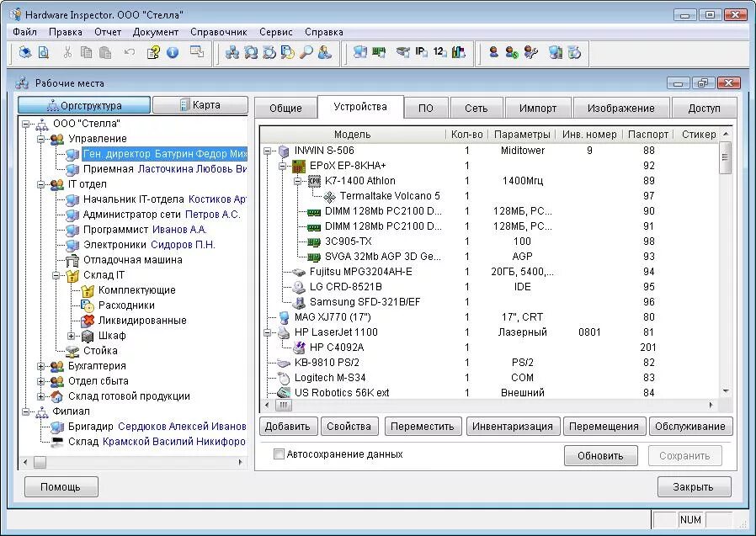Screen dimensions: 756x536
Task: Click the wrench and user tools icon
Action: 531,52
